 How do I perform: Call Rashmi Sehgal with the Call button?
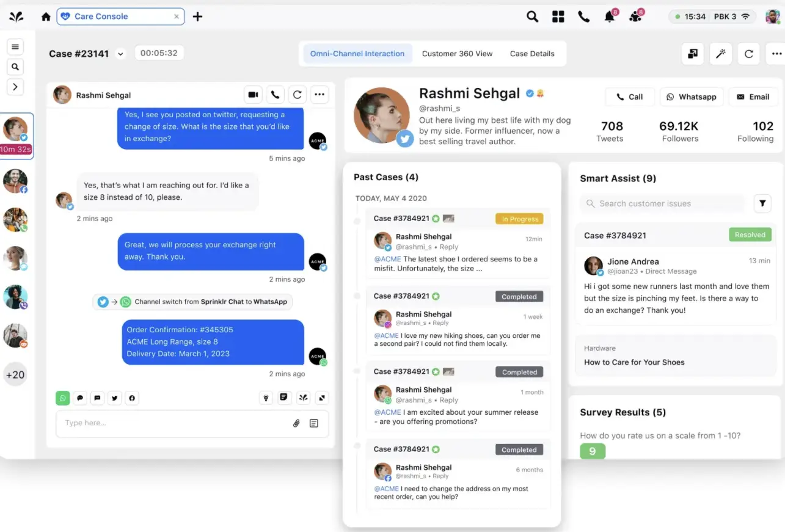[630, 97]
